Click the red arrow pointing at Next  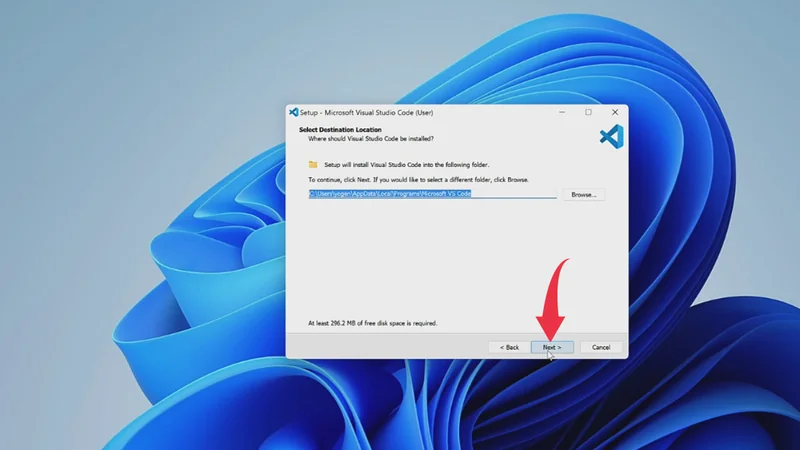(x=552, y=300)
